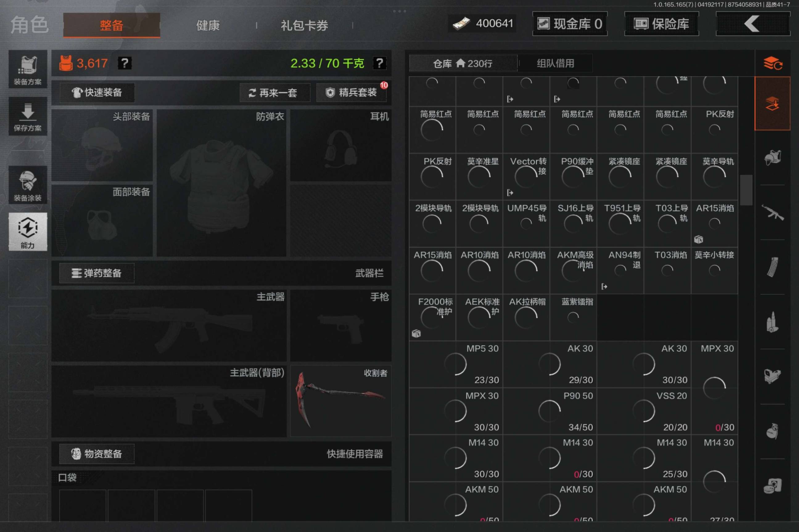Viewport: 799px width, 532px height.
Task: Filter warehouse by grenade category icon
Action: tap(772, 431)
